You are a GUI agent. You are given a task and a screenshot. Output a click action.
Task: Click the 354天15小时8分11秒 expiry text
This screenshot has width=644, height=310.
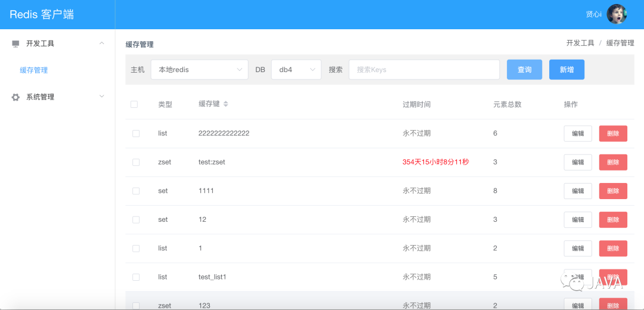point(436,162)
